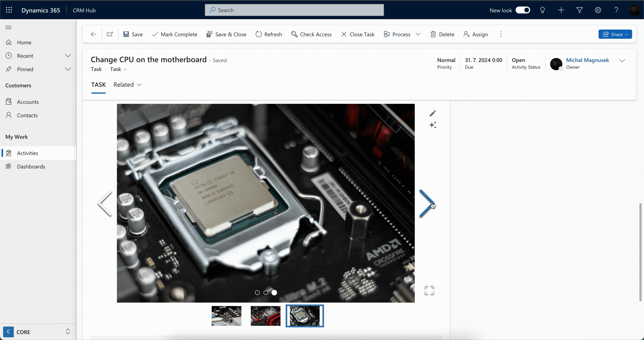Click the Dynamics 365 title

pyautogui.click(x=41, y=10)
